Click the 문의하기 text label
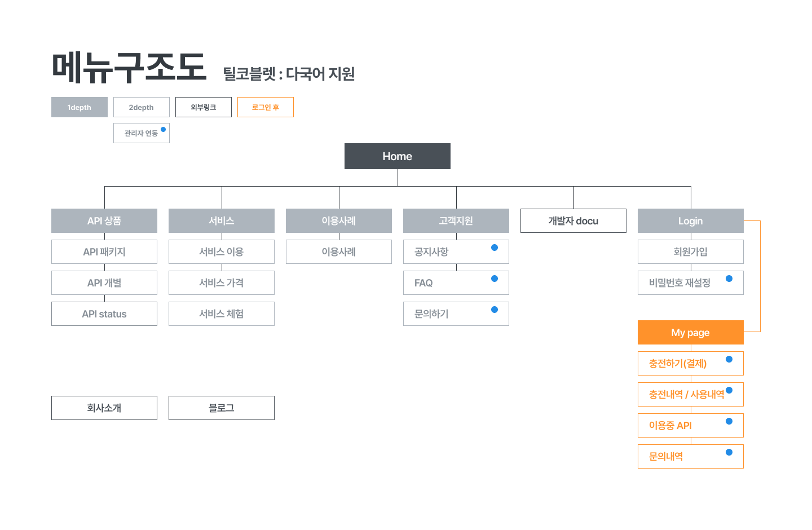The image size is (812, 530). [431, 314]
